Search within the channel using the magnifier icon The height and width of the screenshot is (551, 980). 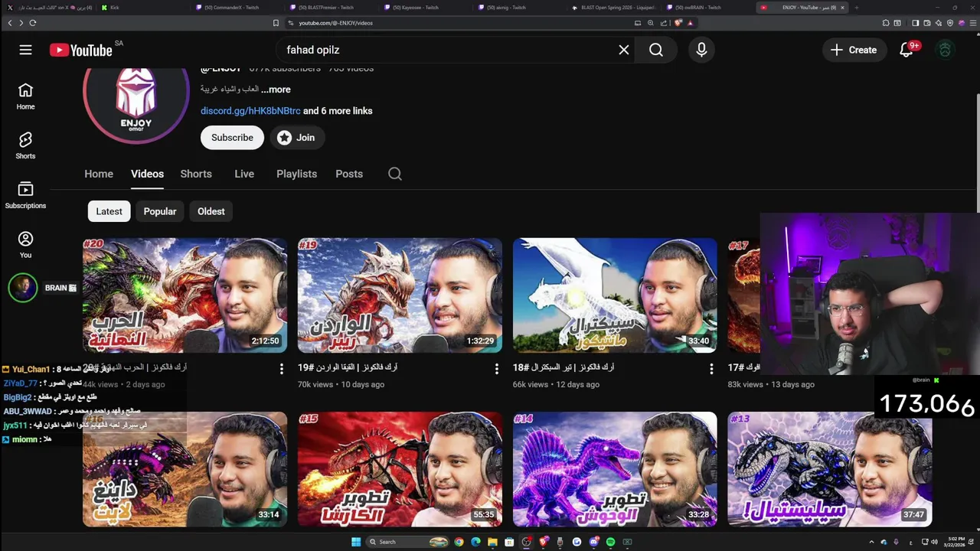tap(395, 174)
